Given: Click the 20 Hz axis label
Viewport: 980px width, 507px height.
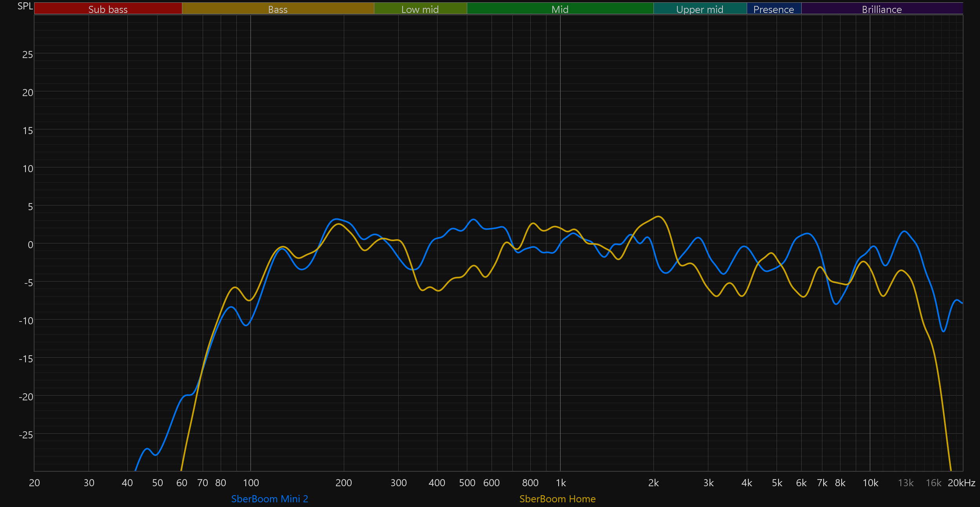Looking at the screenshot, I should pos(34,483).
